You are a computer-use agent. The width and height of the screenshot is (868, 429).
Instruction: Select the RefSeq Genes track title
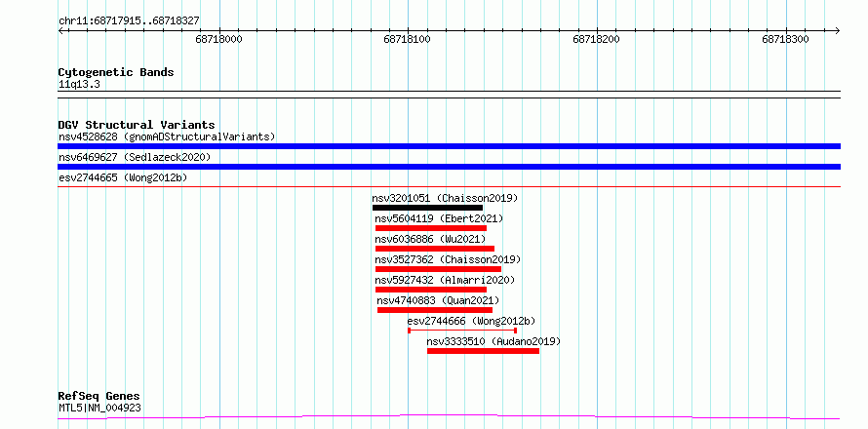tap(99, 397)
